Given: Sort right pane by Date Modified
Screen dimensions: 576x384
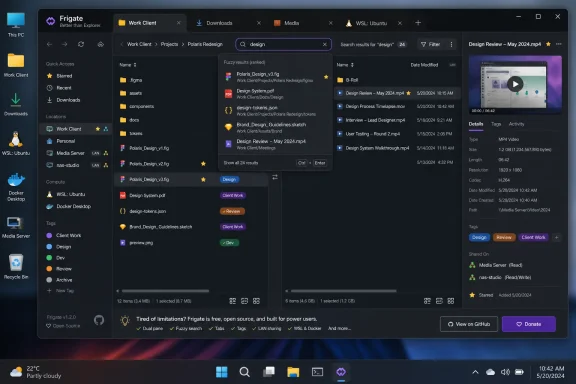Looking at the screenshot, I should pyautogui.click(x=424, y=65).
